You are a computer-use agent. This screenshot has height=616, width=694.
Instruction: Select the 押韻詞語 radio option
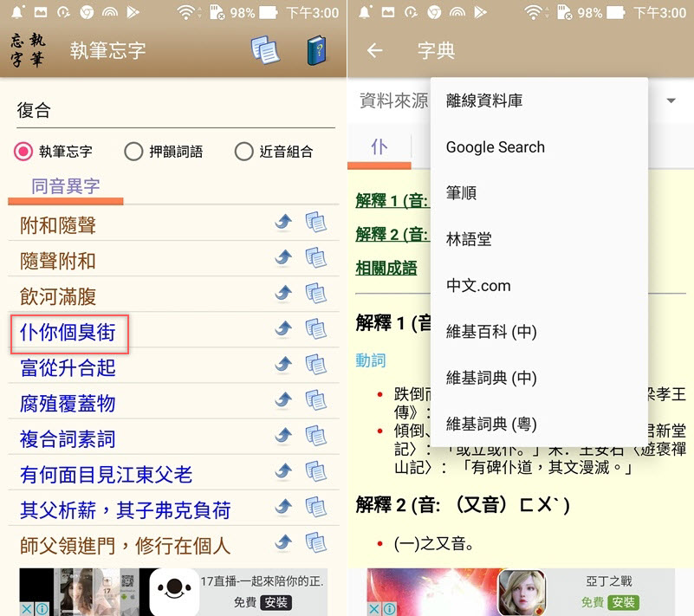click(x=133, y=152)
